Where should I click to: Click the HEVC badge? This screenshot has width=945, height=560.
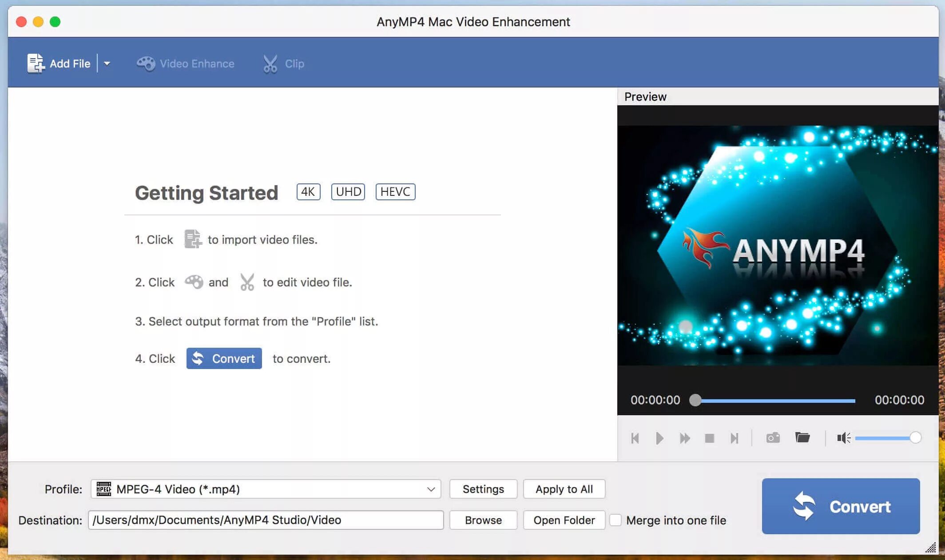coord(395,192)
